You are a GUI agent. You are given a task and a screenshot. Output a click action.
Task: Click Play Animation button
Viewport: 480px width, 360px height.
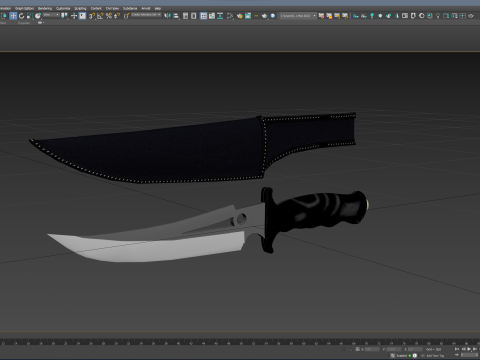point(469,349)
